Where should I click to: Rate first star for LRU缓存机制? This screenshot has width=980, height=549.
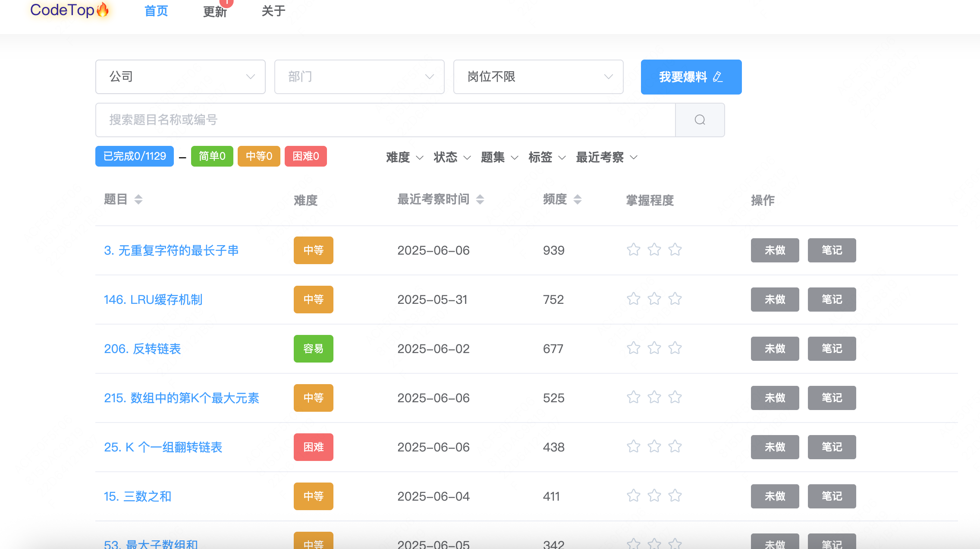coord(634,299)
